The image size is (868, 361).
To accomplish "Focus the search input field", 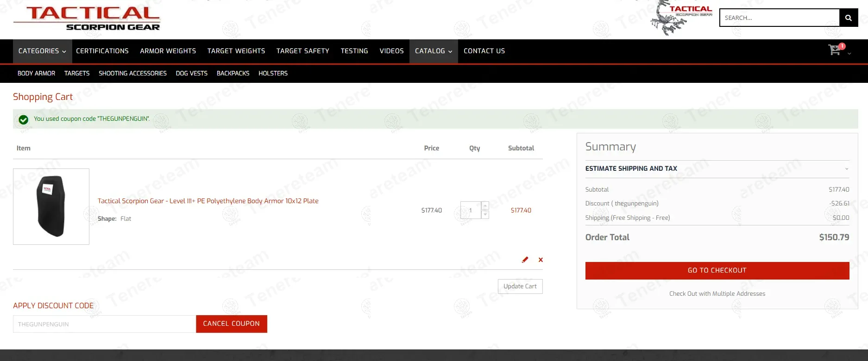I will pos(780,18).
